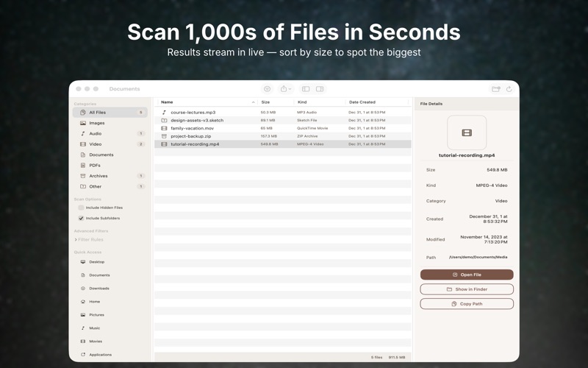Click the 911.5 MB total size status
Screen dimensions: 588x368
point(397,357)
